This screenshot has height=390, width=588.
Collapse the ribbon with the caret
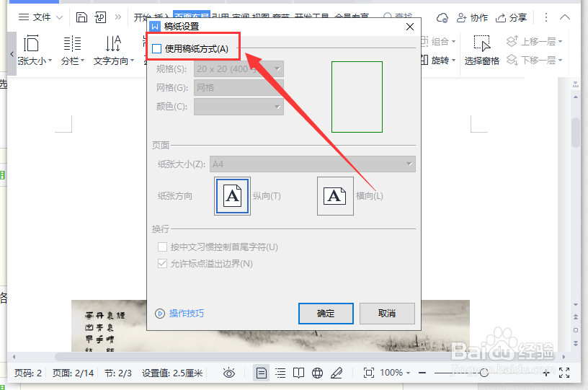pos(565,17)
